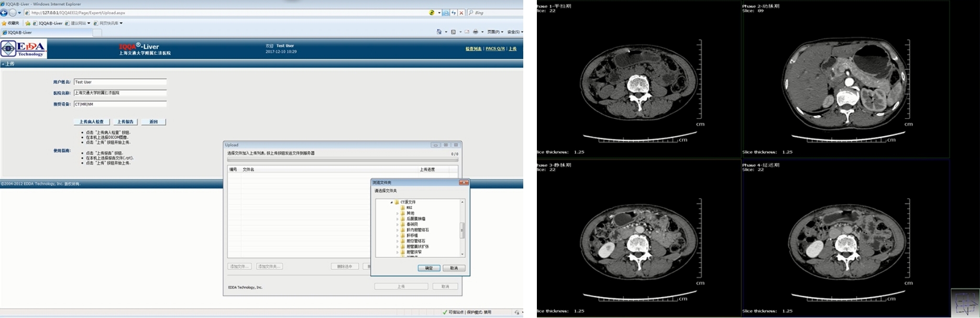980x318 pixels.
Task: Open the 安全(S) dropdown menu
Action: coord(514,32)
